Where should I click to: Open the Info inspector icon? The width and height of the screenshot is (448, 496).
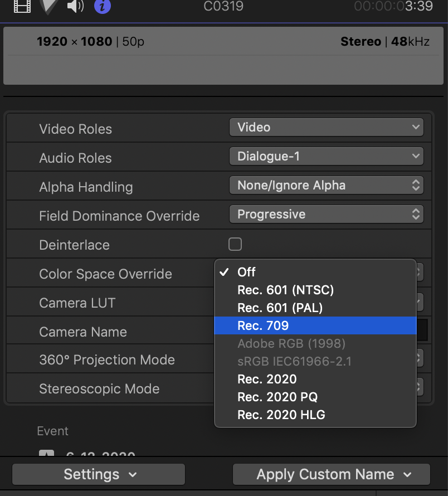103,6
